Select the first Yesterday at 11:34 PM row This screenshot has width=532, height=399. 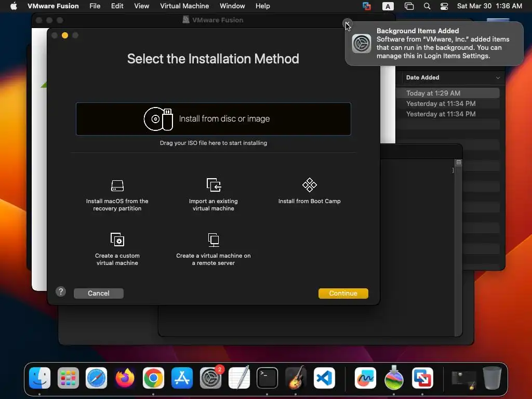[448, 103]
